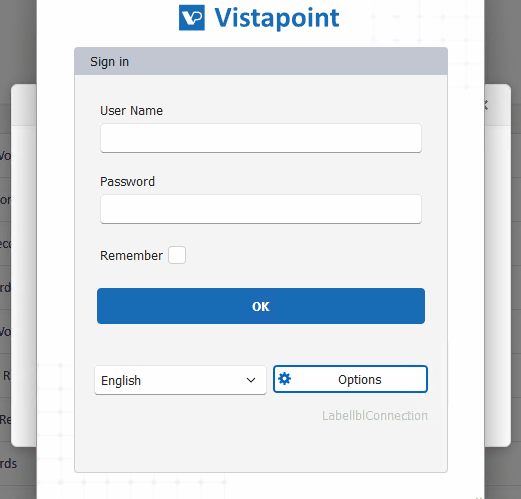The width and height of the screenshot is (521, 499).
Task: Open the English language dropdown
Action: coord(180,380)
